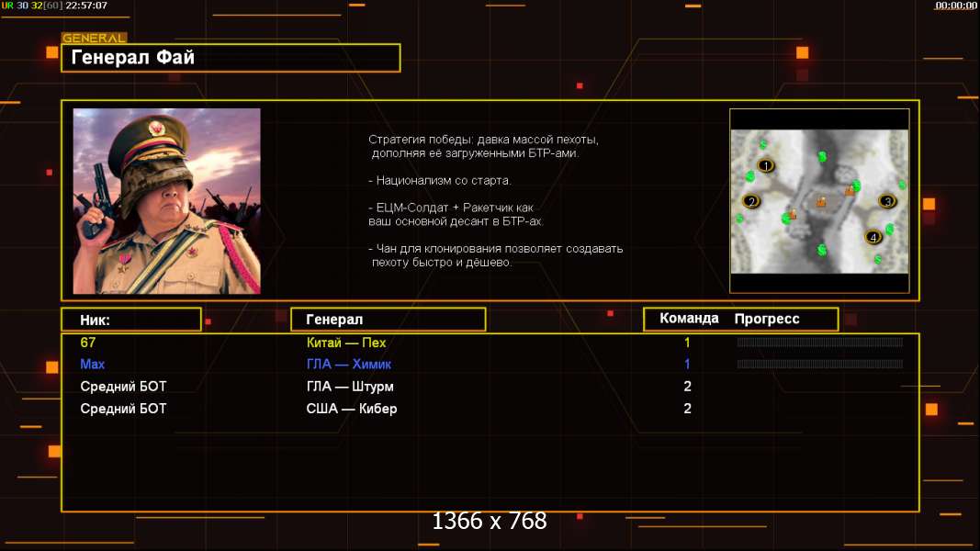980x551 pixels.
Task: Click the 'Генерал' column header
Action: click(x=389, y=320)
